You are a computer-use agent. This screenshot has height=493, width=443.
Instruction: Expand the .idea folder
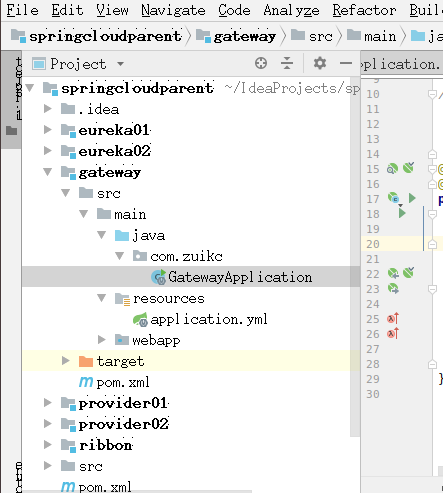(48, 109)
